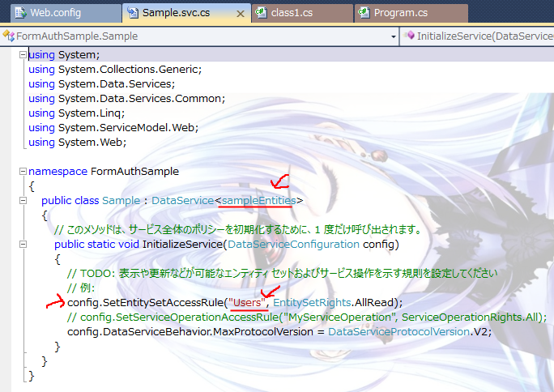Open the FormAuthSample.Sample class dropdown
The width and height of the screenshot is (554, 392).
199,36
